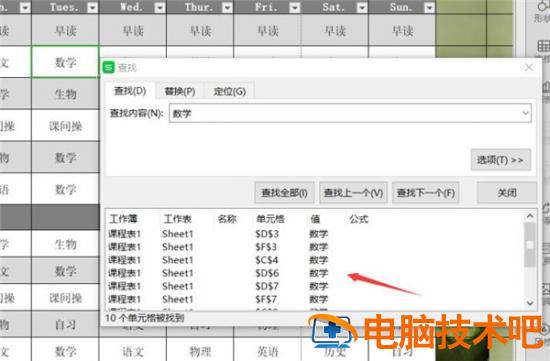This screenshot has height=361, width=550.
Task: Select the 早读 cell under Tues.
Action: (x=65, y=31)
